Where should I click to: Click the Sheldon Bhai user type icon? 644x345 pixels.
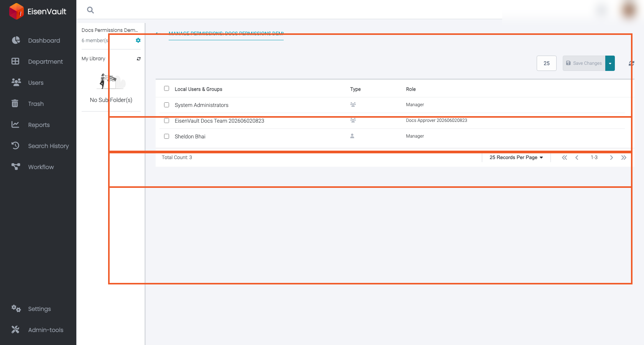[352, 136]
